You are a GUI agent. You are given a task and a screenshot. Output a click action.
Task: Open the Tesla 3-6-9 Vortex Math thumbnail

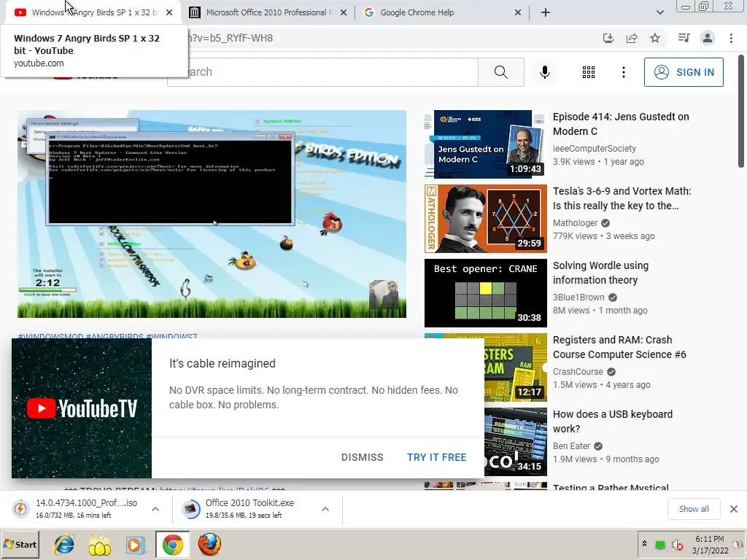point(485,219)
